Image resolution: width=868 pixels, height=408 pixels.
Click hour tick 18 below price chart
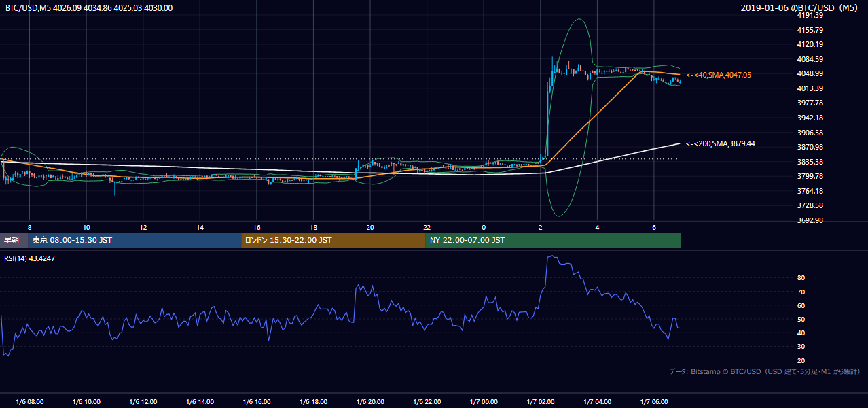click(313, 227)
